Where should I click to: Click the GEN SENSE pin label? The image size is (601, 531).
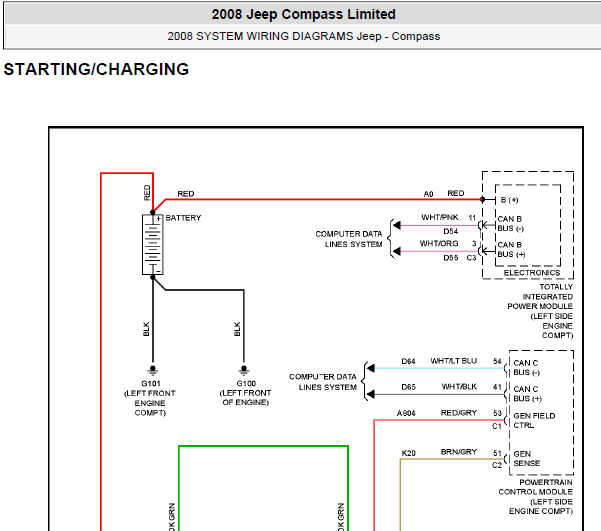tap(527, 459)
